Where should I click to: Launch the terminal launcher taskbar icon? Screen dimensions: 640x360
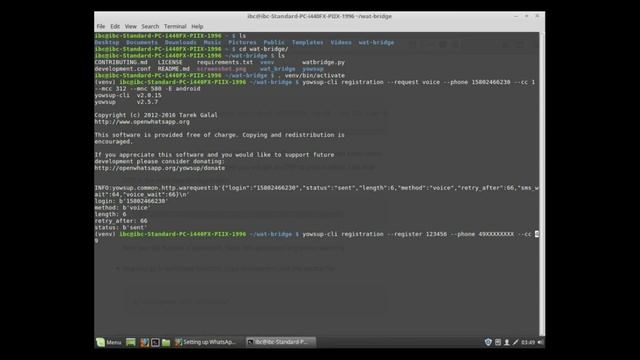[155, 342]
